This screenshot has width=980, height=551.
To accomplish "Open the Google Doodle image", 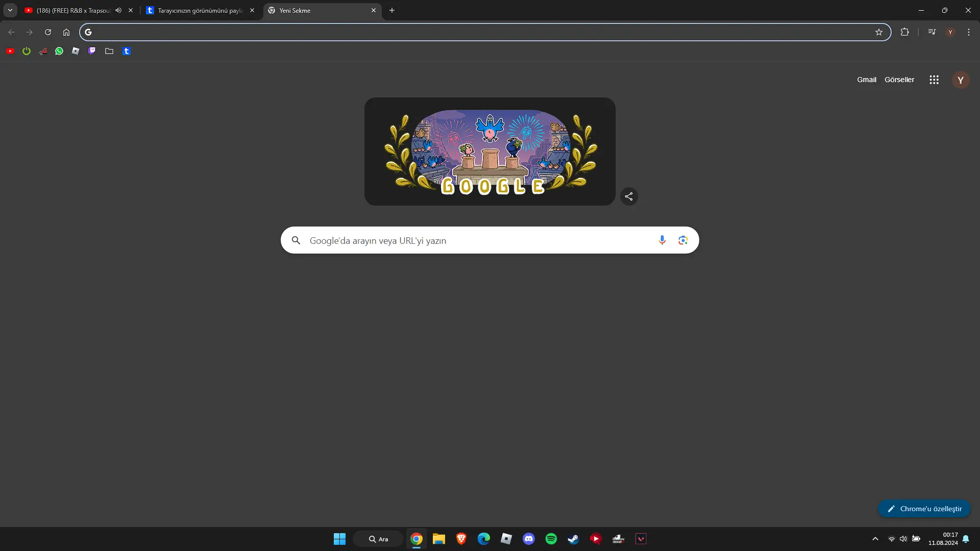I will [x=490, y=152].
